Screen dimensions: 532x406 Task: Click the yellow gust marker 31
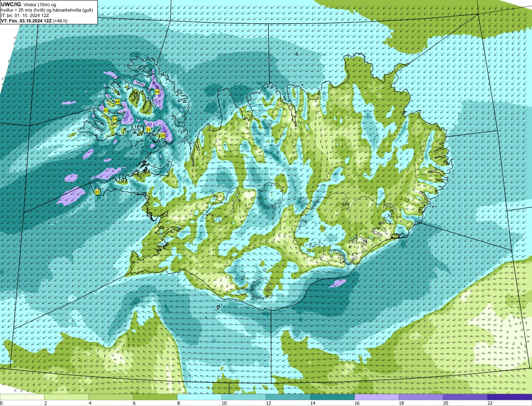(x=148, y=130)
